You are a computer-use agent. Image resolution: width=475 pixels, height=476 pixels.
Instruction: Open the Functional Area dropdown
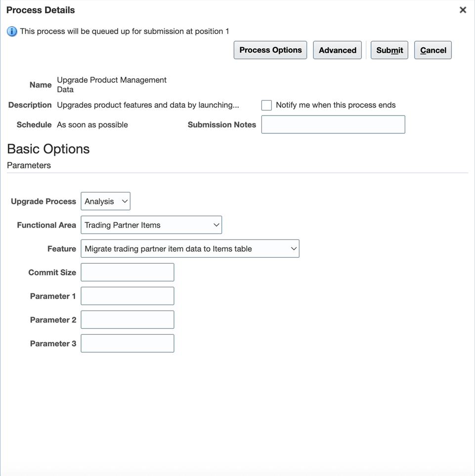(151, 225)
